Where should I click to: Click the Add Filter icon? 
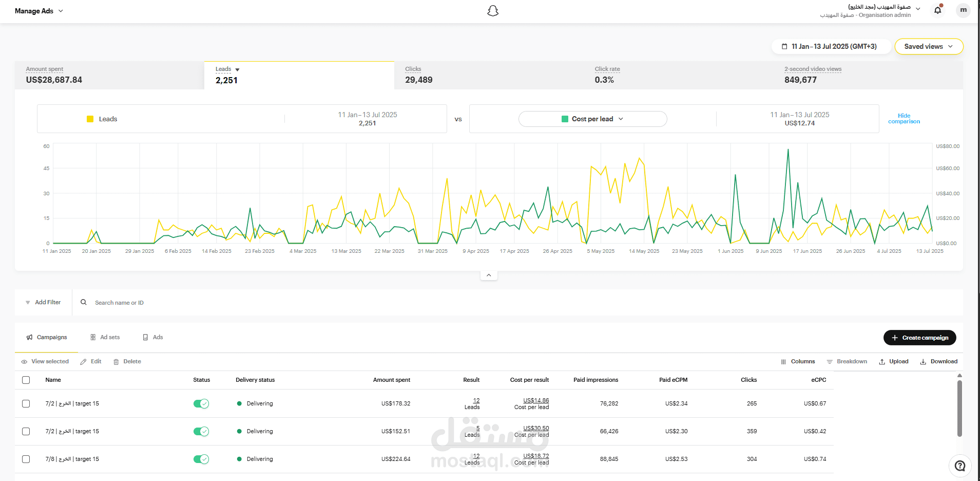coord(28,302)
